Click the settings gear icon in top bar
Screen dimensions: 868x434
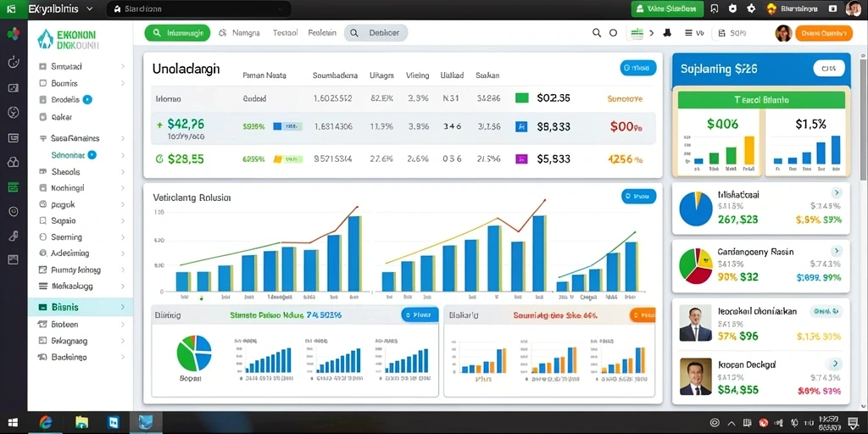tap(751, 8)
